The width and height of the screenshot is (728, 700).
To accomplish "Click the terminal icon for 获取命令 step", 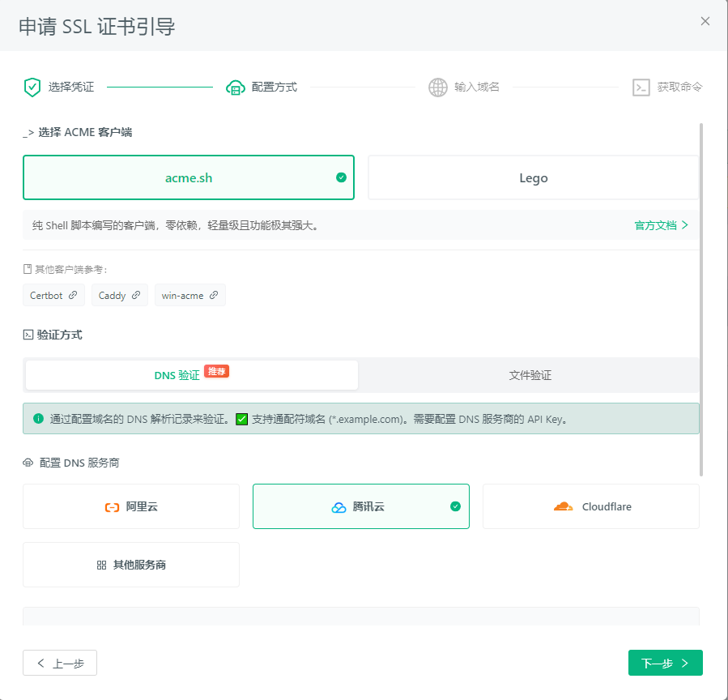I will (x=641, y=87).
